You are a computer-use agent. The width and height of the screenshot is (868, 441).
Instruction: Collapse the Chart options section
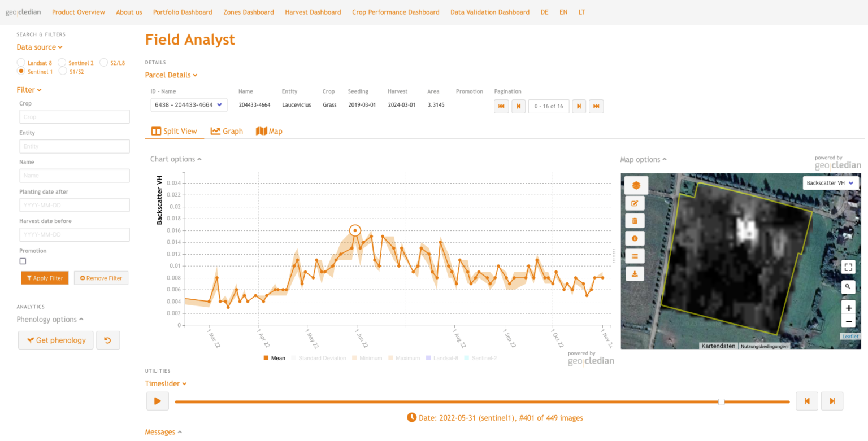coord(176,159)
